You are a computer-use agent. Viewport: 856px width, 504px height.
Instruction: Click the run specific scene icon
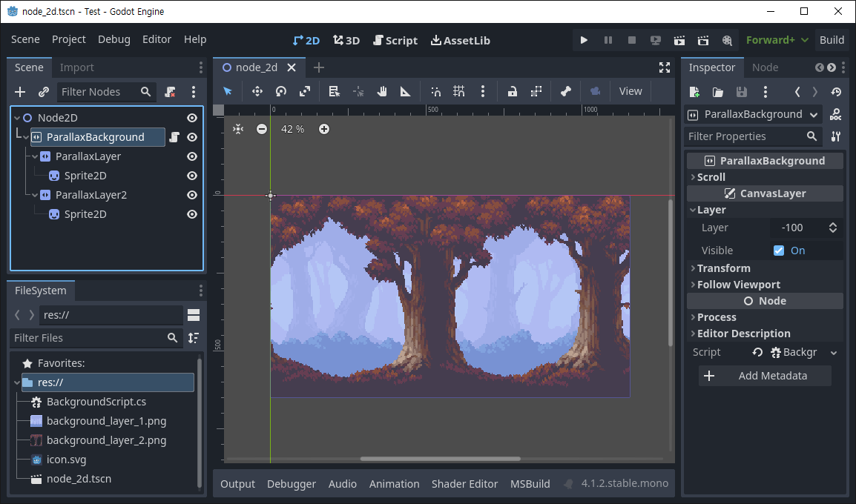703,40
